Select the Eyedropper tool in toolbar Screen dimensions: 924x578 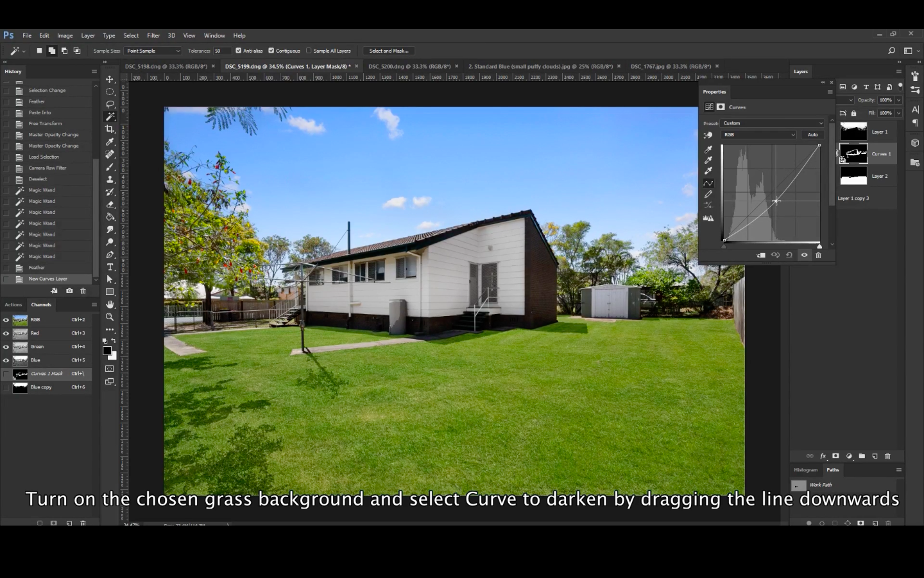pos(110,142)
